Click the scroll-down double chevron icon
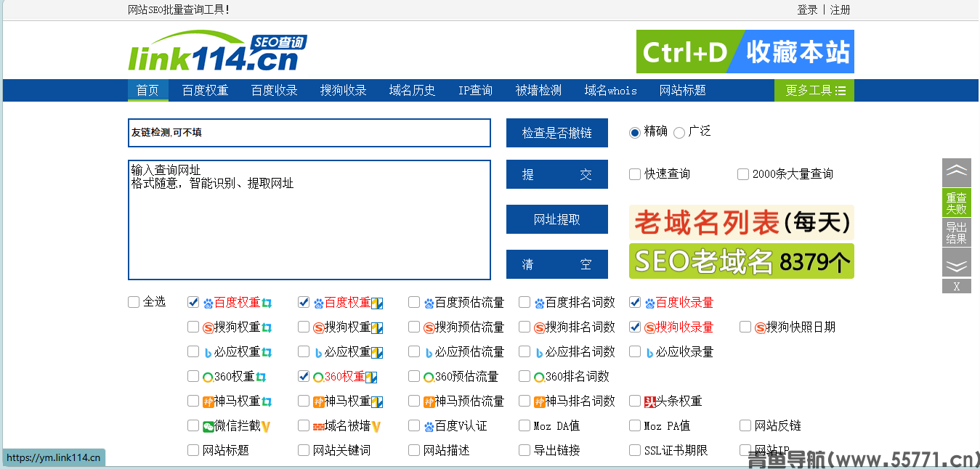Image resolution: width=980 pixels, height=469 pixels. pos(957,263)
